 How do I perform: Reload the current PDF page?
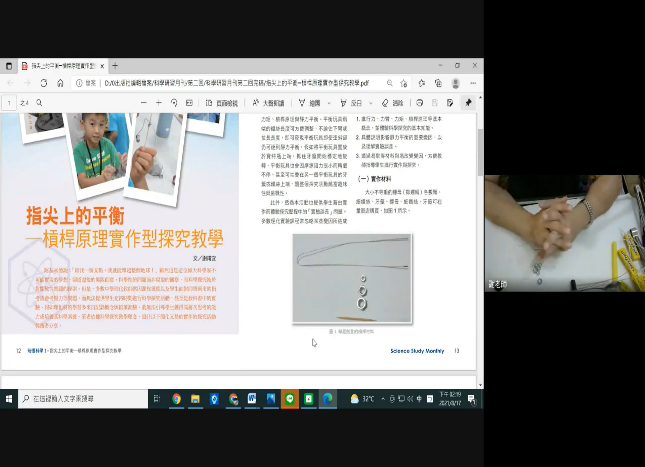pos(44,83)
